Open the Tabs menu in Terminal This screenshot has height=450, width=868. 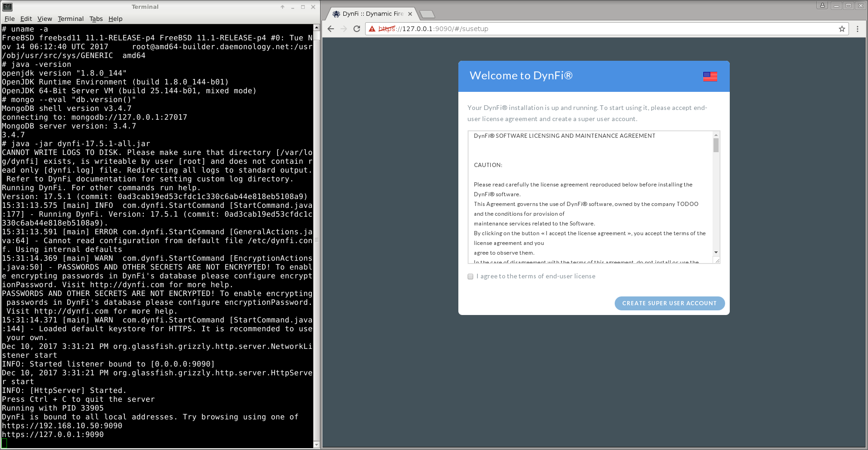coord(96,19)
